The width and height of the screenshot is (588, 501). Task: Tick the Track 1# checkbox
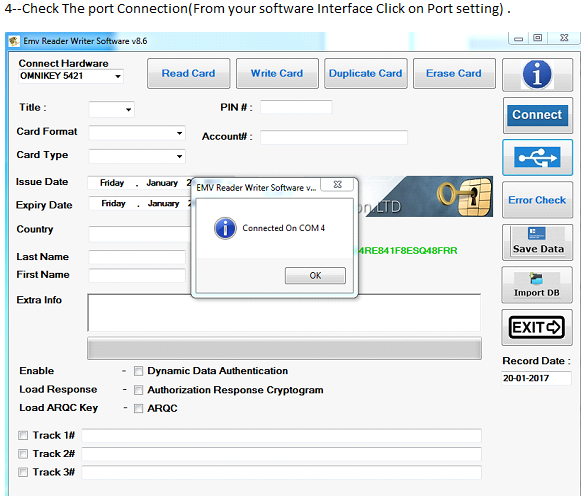[x=23, y=435]
